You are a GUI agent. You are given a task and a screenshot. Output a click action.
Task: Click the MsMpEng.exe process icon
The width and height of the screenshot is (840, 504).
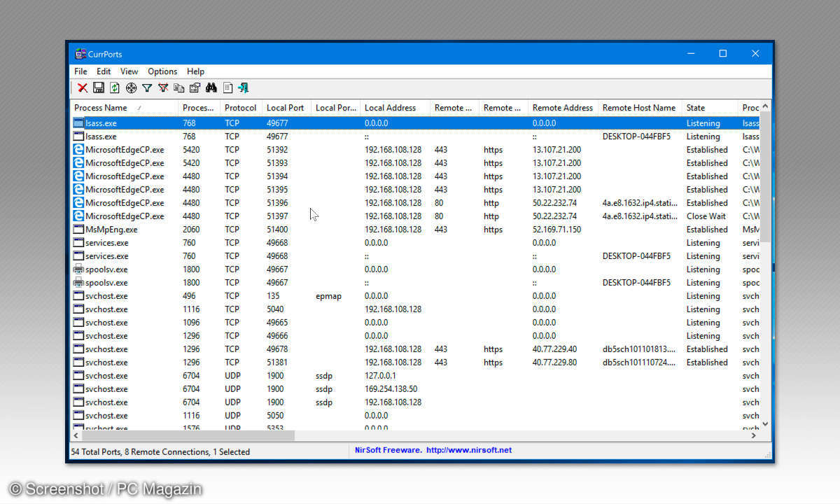click(78, 230)
